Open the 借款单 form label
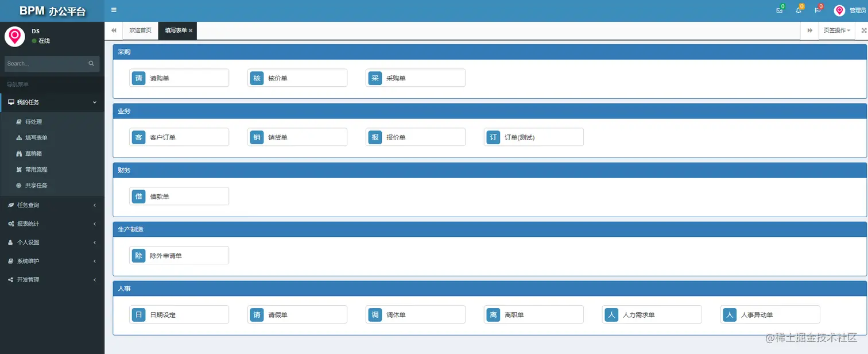Viewport: 868px width, 354px height. point(160,197)
